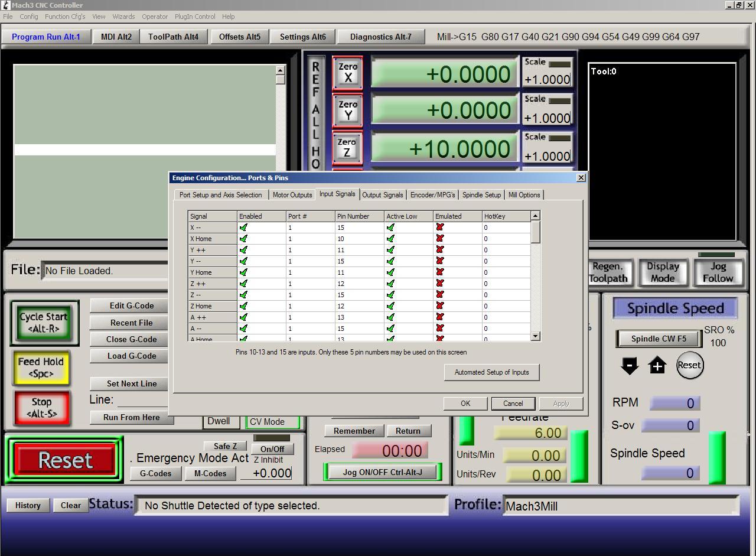Toggle Jog ON/OFF Ctrl-Alt-J
This screenshot has width=756, height=556.
coord(382,472)
